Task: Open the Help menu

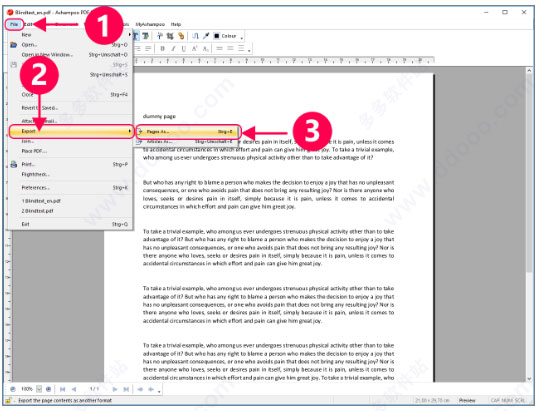Action: tap(176, 25)
